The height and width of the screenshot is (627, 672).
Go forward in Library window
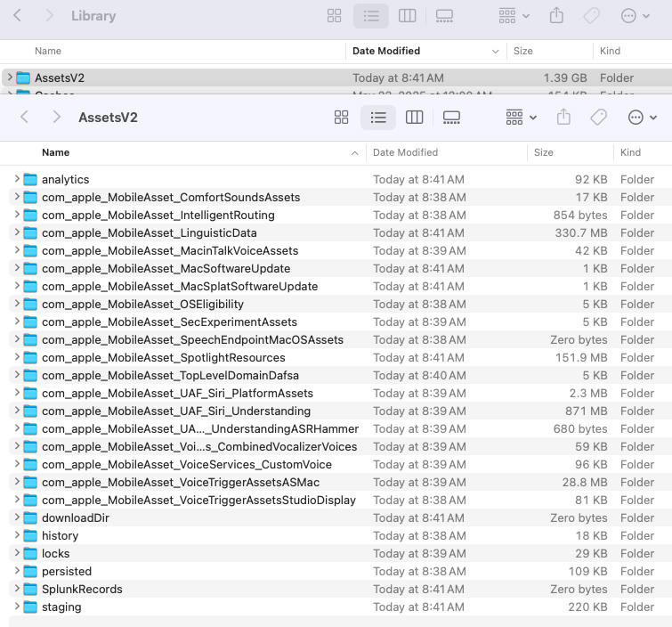point(49,15)
